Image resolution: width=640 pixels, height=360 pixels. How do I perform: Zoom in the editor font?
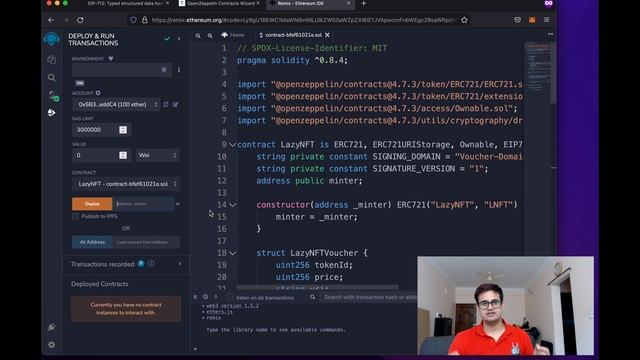(210, 36)
